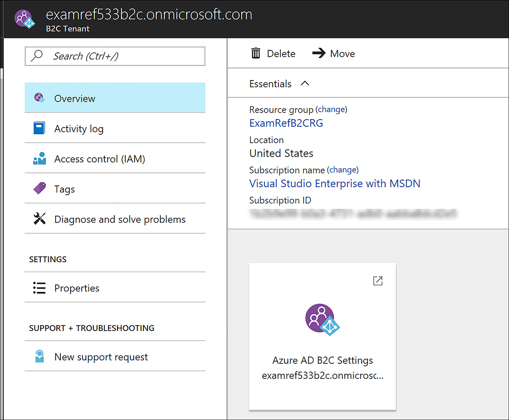
Task: Open the ExamRefB2CRG resource group link
Action: 286,123
